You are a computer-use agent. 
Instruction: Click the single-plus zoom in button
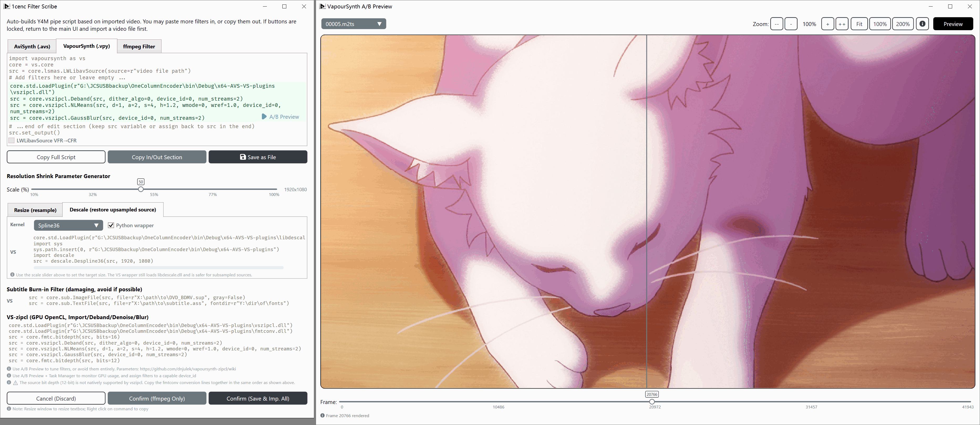(x=827, y=24)
